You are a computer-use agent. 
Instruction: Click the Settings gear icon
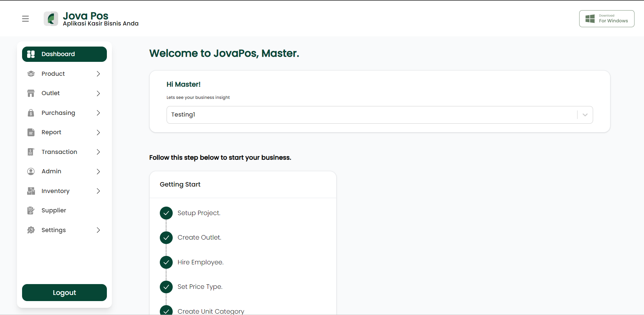(31, 230)
